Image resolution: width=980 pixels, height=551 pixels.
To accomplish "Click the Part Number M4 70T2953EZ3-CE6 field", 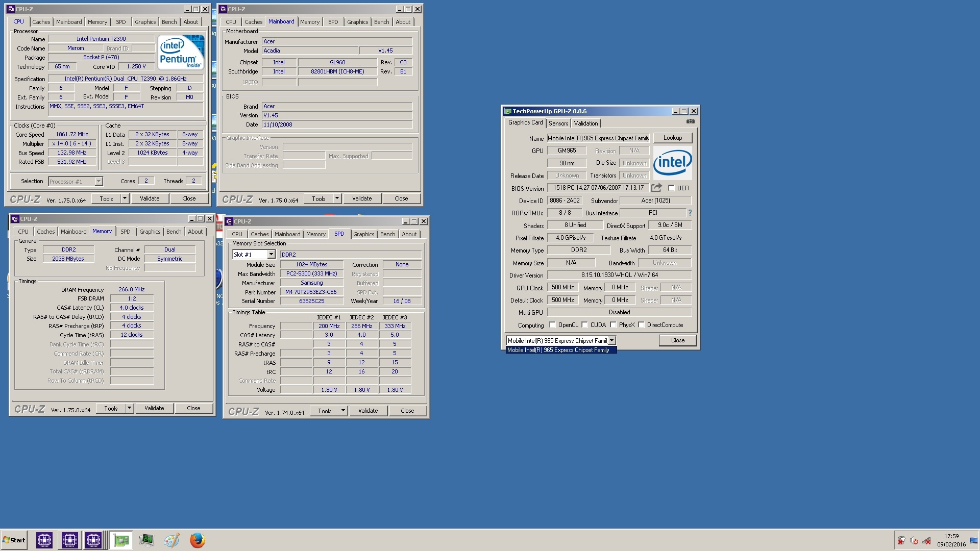I will [x=311, y=292].
